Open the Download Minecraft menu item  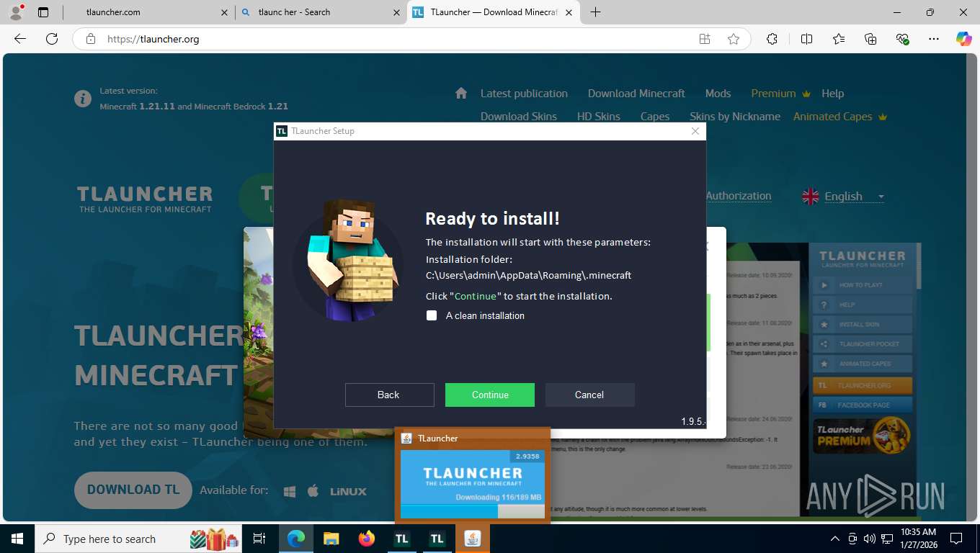pyautogui.click(x=636, y=94)
